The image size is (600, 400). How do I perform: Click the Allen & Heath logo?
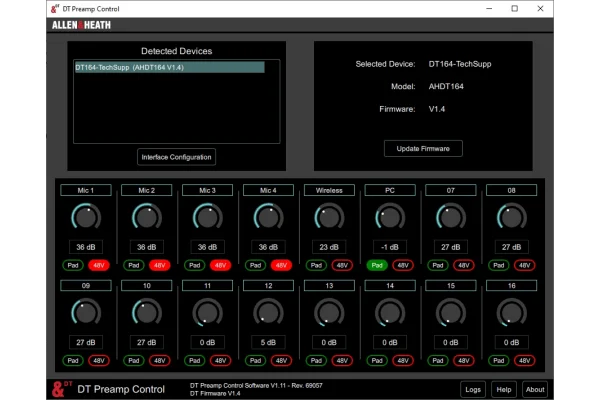tap(81, 25)
